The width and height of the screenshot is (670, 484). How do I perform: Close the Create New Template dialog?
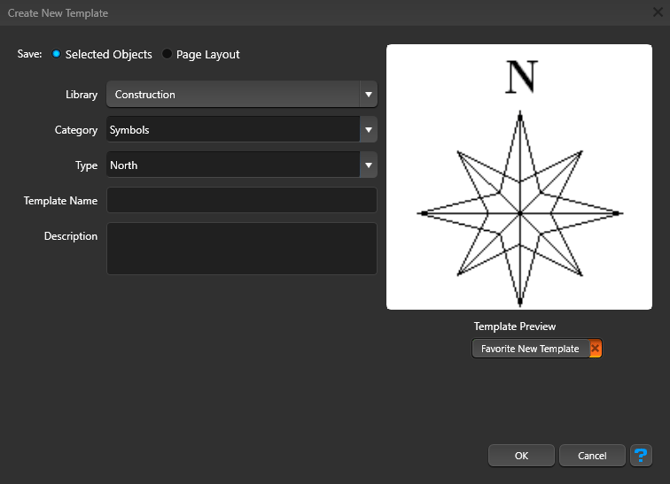[658, 13]
